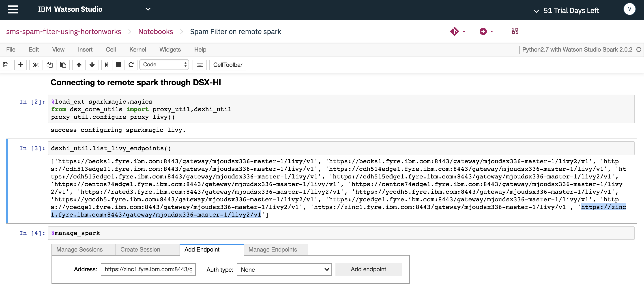This screenshot has height=291, width=644.
Task: Click the copy cells icon
Action: click(x=49, y=65)
